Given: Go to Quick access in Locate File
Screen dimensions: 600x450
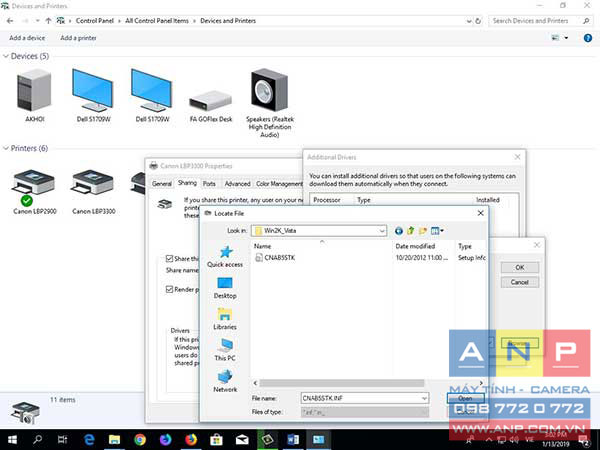Looking at the screenshot, I should pyautogui.click(x=225, y=256).
